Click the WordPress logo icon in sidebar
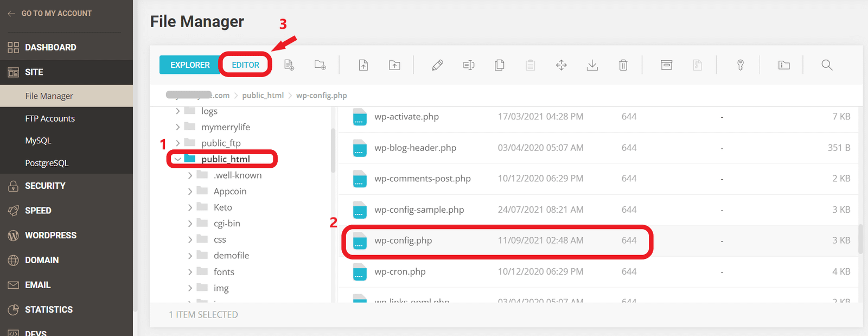Viewport: 868px width, 336px height. 13,236
